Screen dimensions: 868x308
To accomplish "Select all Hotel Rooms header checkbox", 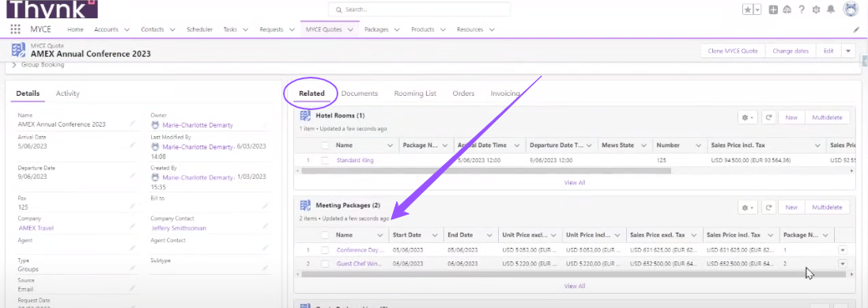I will click(325, 145).
